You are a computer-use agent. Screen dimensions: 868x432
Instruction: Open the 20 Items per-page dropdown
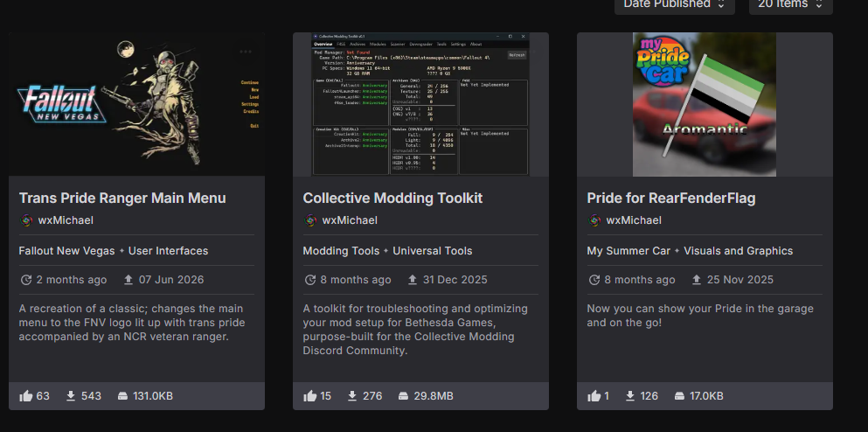(x=790, y=4)
